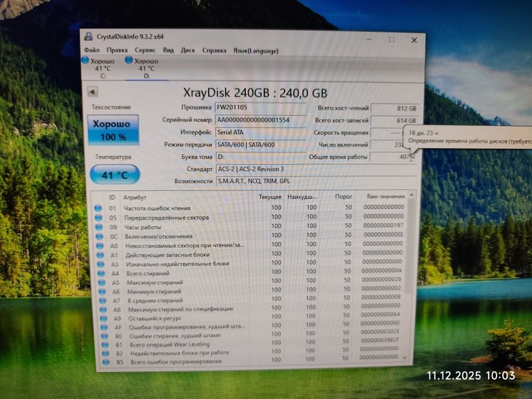This screenshot has height=399, width=532.
Task: Click status icon for A4 Всего стираний
Action: 101,273
